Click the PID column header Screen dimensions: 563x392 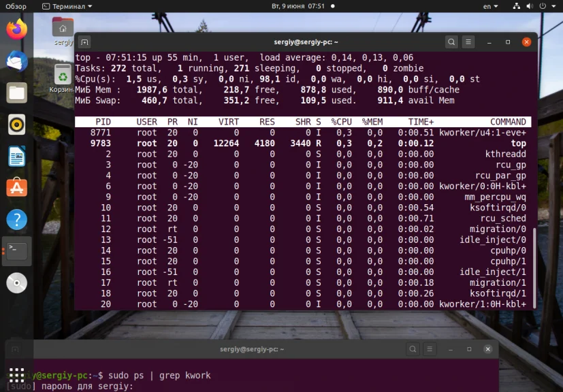click(x=103, y=122)
